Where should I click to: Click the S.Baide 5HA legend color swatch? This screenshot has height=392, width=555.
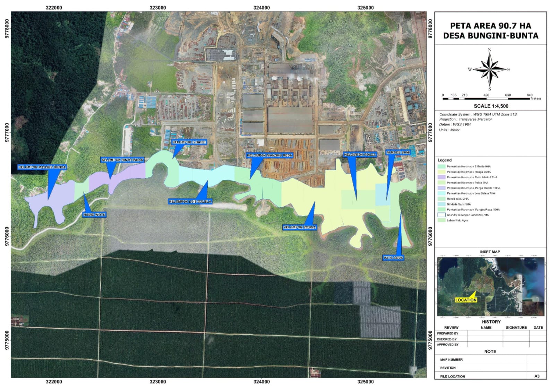click(441, 166)
